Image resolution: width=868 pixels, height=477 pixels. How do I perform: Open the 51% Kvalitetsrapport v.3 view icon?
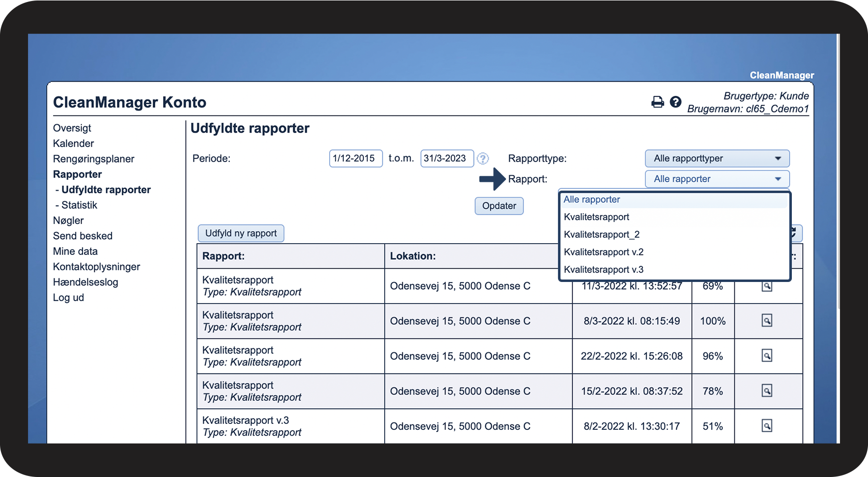click(x=766, y=426)
